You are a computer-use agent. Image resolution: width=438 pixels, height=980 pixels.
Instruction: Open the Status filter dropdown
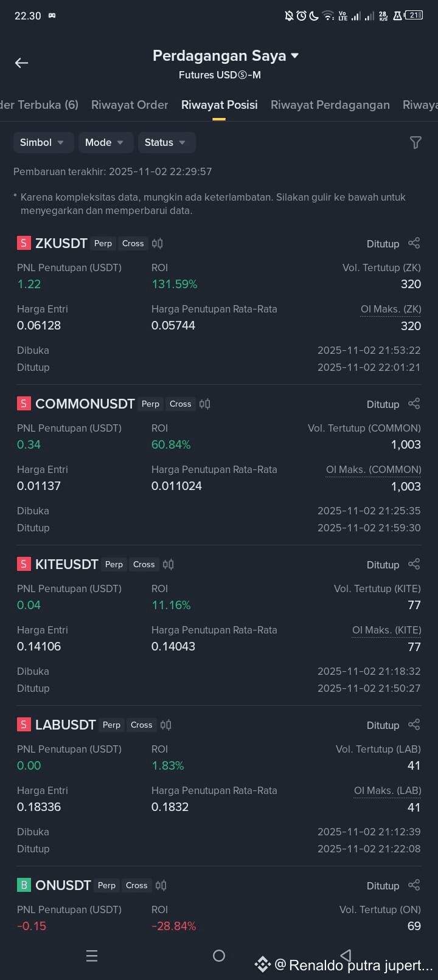[x=167, y=142]
